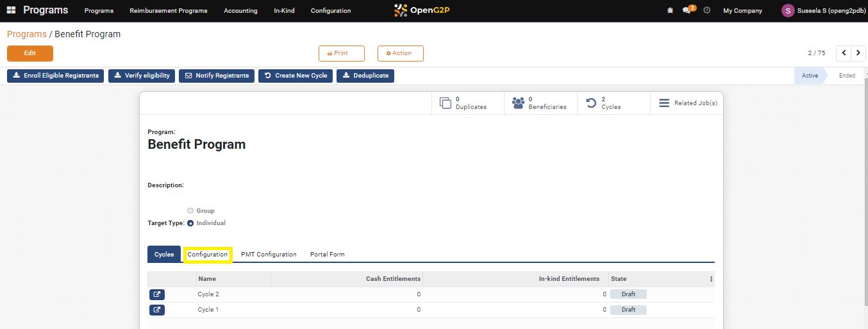
Task: Open the Print dropdown
Action: pyautogui.click(x=341, y=53)
